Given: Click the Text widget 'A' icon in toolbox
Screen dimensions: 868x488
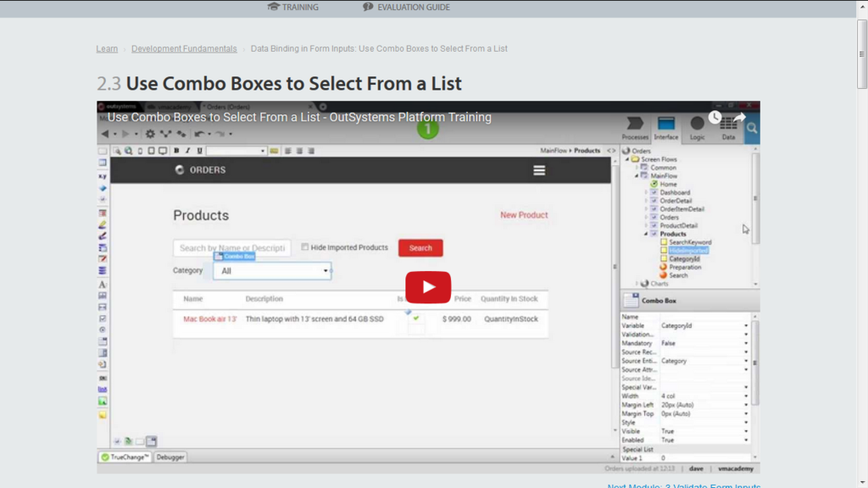Looking at the screenshot, I should click(x=103, y=285).
